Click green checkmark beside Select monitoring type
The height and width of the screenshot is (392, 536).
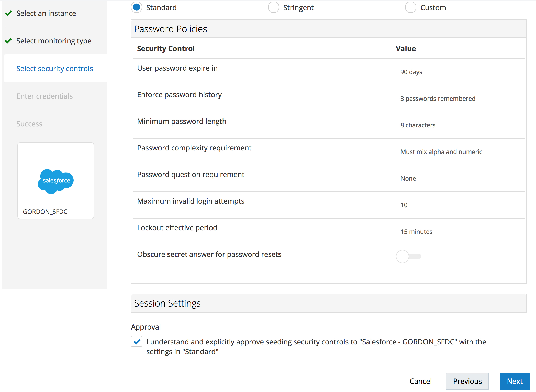[8, 41]
